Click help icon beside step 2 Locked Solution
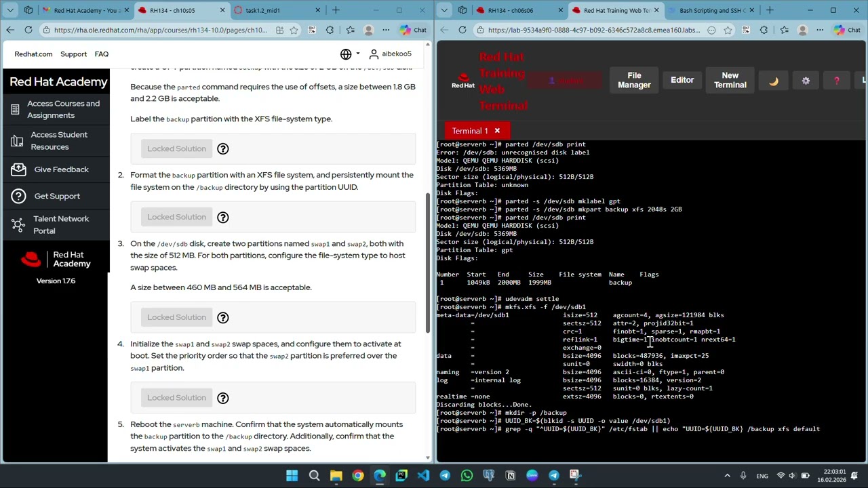The width and height of the screenshot is (868, 488). [x=223, y=218]
